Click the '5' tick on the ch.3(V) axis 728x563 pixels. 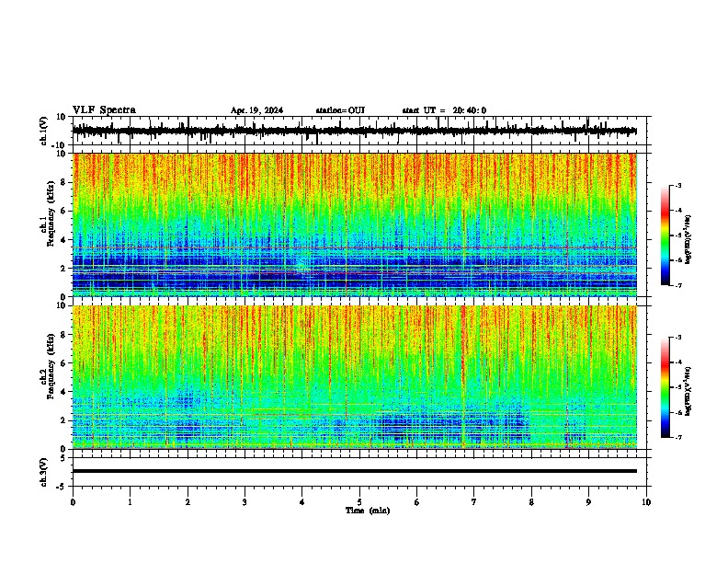pyautogui.click(x=64, y=458)
